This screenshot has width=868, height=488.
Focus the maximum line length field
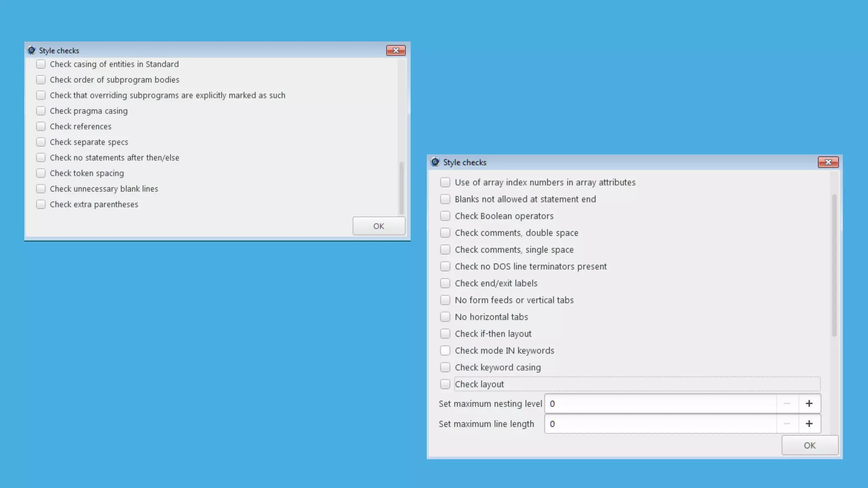660,424
